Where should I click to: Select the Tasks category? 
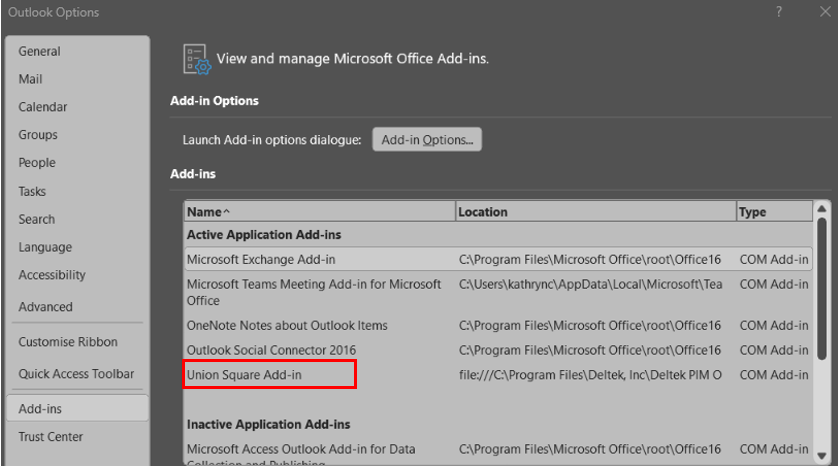pyautogui.click(x=32, y=191)
